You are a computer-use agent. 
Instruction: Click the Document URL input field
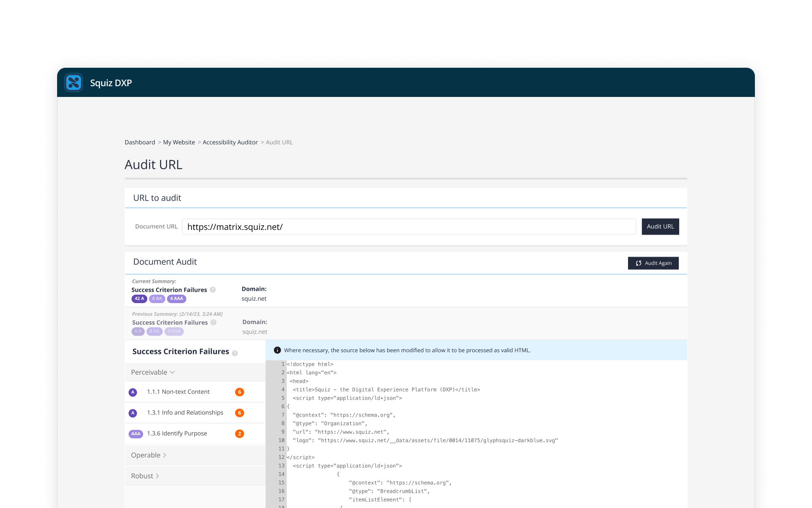coord(409,226)
